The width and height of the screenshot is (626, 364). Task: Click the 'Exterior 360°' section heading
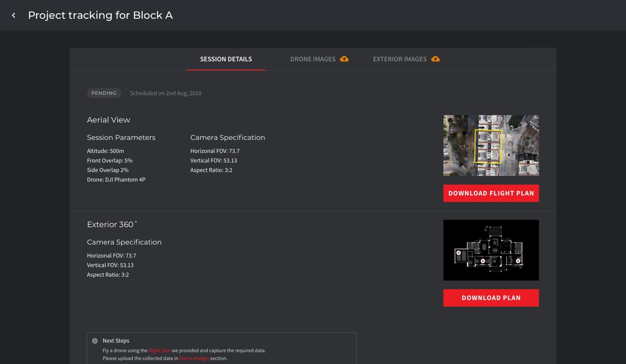coord(112,224)
